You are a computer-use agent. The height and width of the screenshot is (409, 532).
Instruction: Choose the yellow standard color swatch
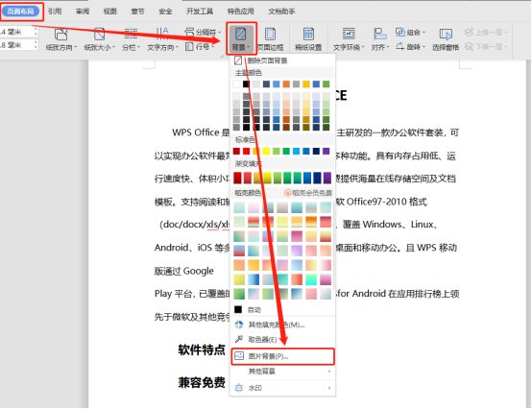(266, 151)
